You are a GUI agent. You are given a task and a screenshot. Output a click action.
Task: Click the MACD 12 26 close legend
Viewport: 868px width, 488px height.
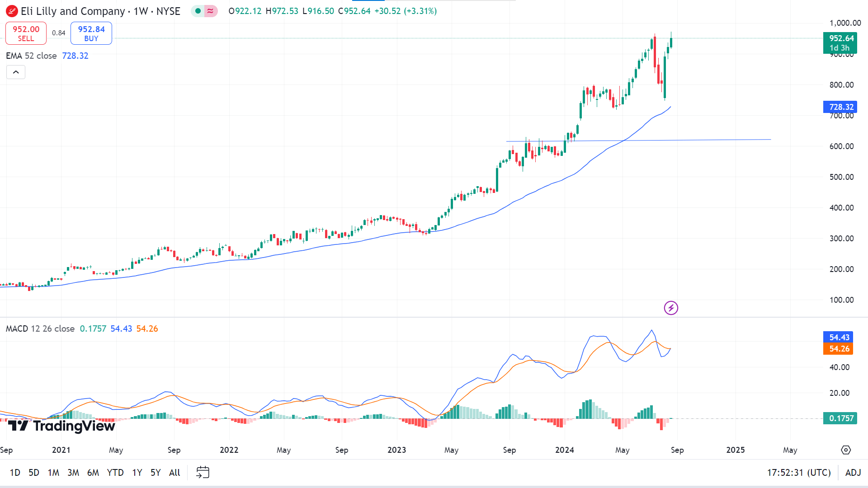click(x=40, y=328)
